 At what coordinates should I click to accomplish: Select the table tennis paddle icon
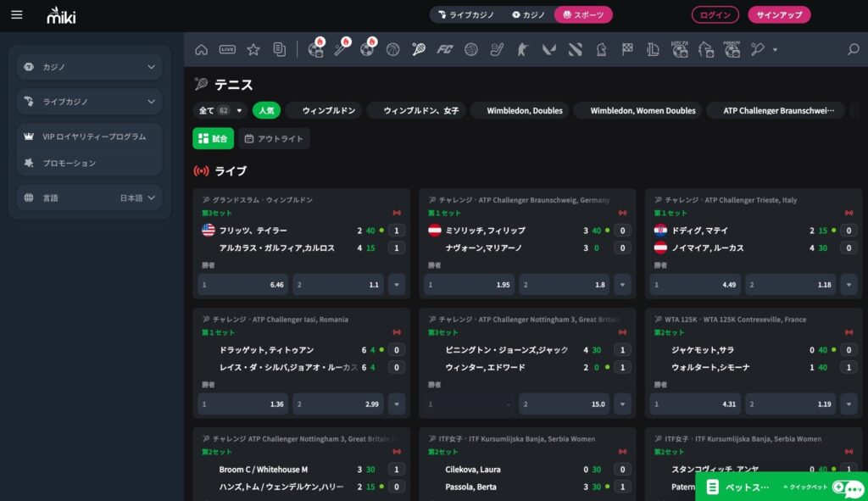757,50
